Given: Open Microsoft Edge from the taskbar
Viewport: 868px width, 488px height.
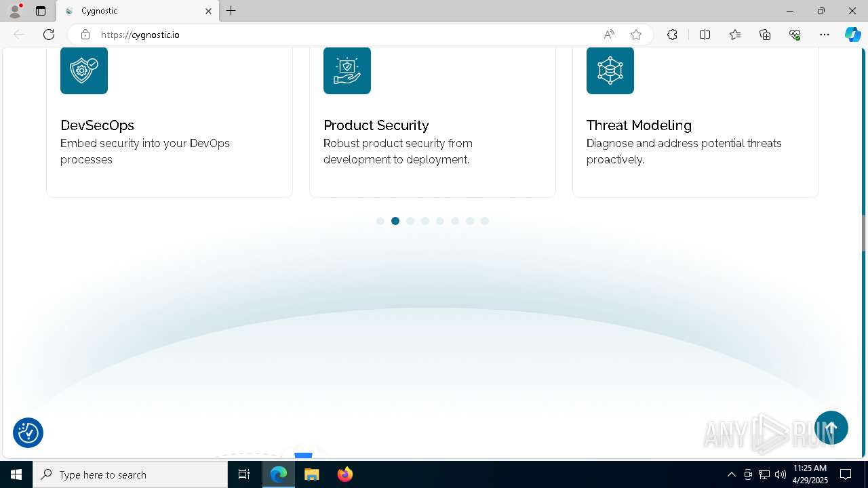Looking at the screenshot, I should pos(279,474).
